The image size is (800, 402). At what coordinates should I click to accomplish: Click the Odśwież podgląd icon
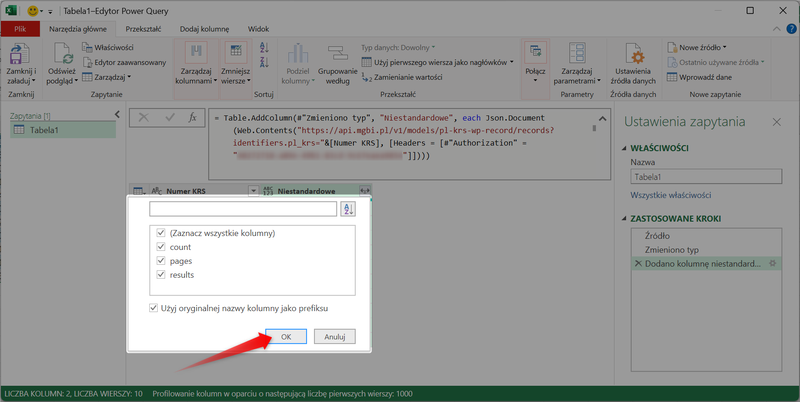click(62, 55)
